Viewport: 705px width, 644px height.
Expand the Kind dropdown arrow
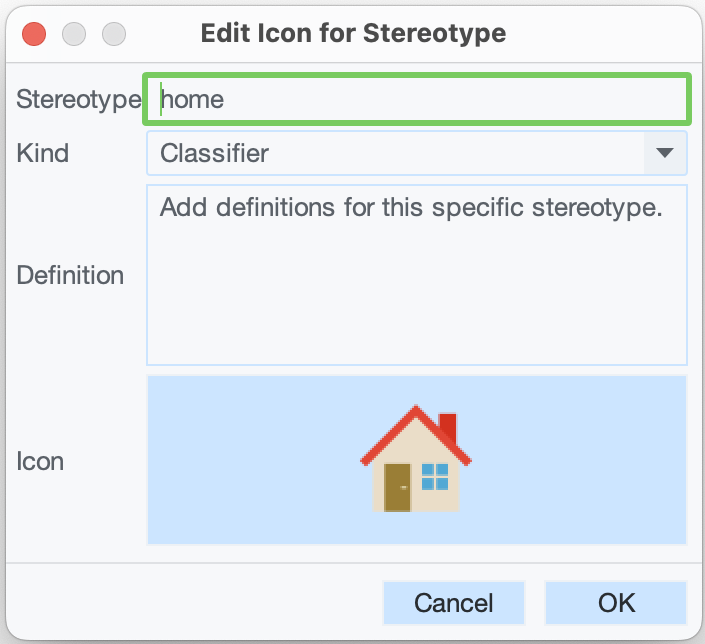tap(664, 153)
